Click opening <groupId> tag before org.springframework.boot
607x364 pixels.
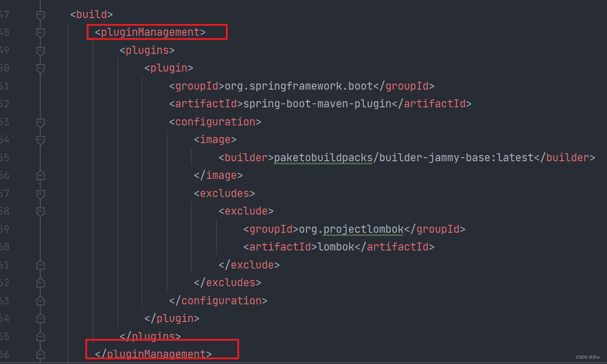point(197,86)
